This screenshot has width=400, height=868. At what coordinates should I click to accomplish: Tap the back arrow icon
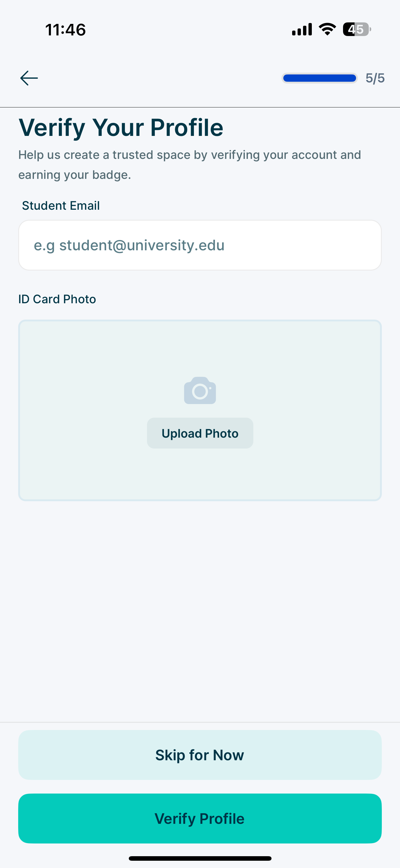[29, 78]
